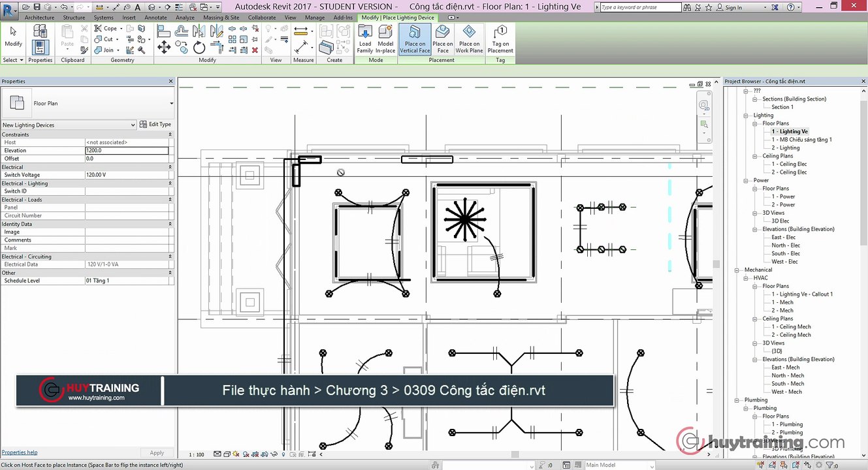Viewport: 868px width, 470px height.
Task: Open the Architecture ribbon tab
Action: [x=39, y=18]
